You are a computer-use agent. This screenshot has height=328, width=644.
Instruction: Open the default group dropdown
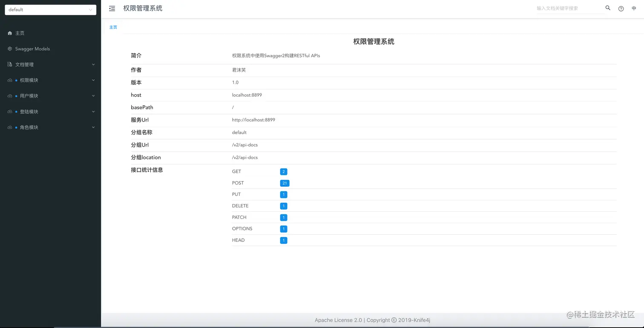[50, 10]
